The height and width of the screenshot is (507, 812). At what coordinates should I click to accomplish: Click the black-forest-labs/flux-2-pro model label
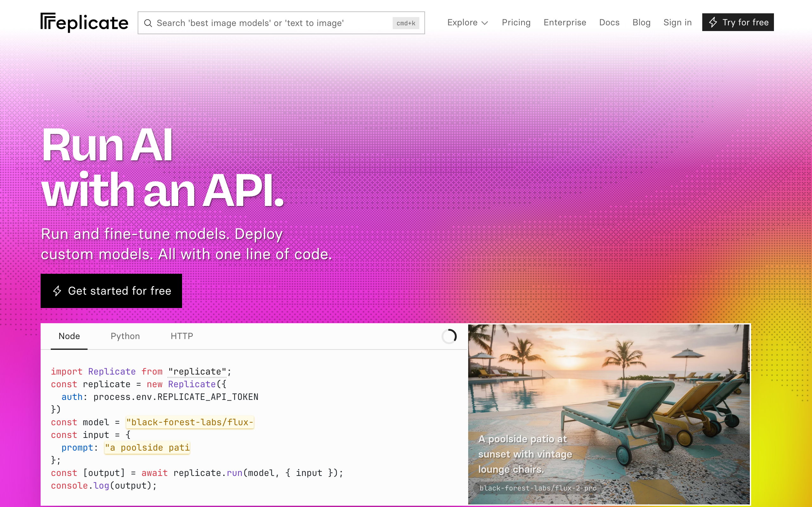[538, 488]
